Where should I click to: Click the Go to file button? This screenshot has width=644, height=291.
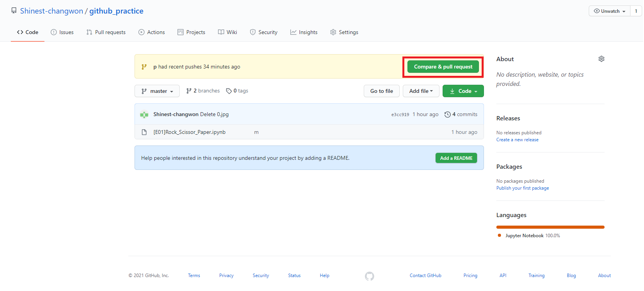point(382,91)
